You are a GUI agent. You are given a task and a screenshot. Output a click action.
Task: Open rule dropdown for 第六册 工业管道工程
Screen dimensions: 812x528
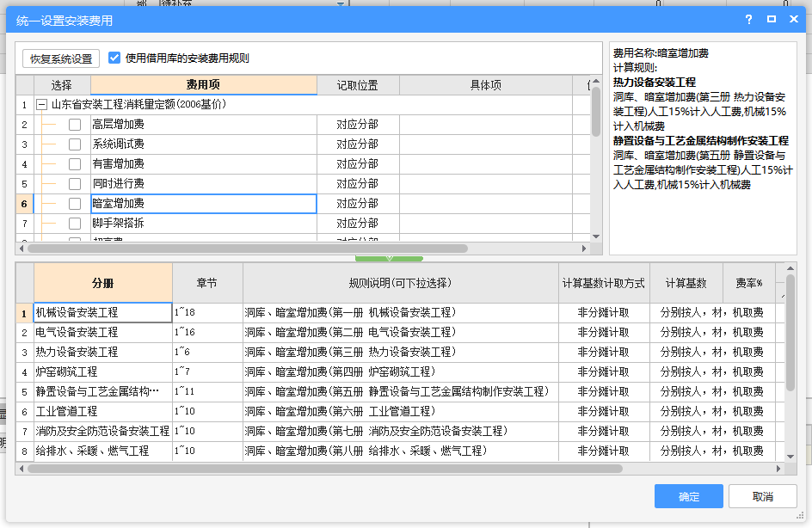[x=400, y=412]
